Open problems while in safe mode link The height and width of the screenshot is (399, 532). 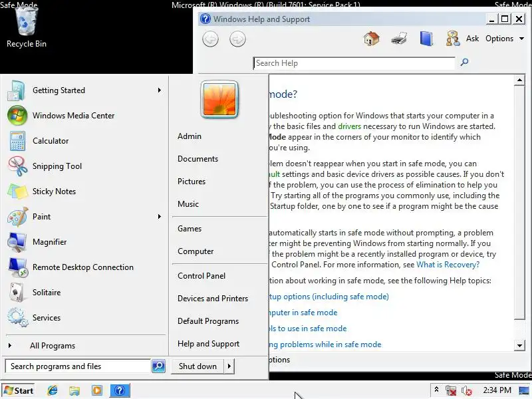325,344
